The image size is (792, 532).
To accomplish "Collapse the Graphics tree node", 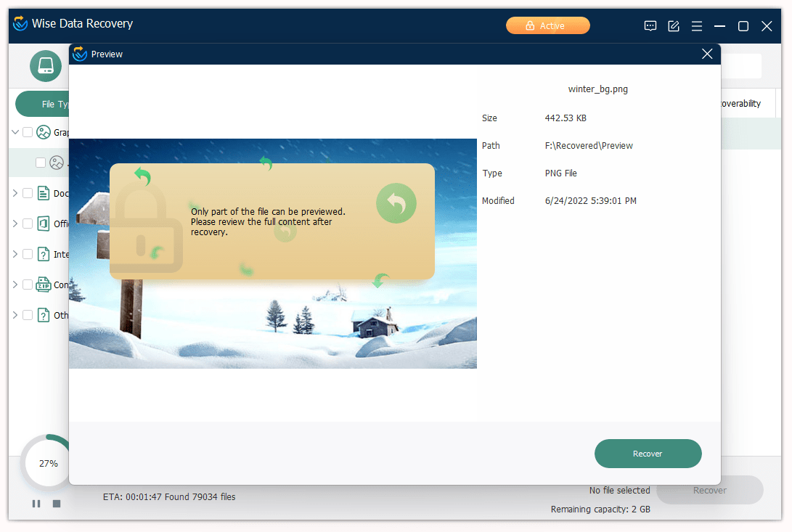I will click(x=15, y=132).
